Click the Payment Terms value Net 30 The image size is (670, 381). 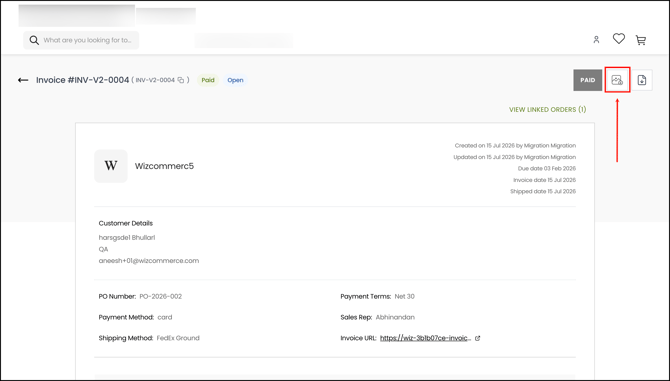pyautogui.click(x=405, y=296)
